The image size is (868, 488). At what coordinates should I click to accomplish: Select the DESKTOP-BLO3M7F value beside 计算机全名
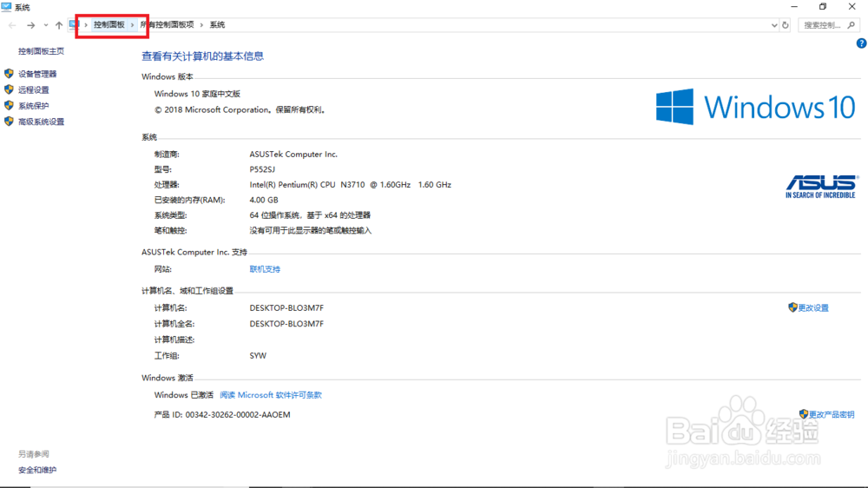286,324
